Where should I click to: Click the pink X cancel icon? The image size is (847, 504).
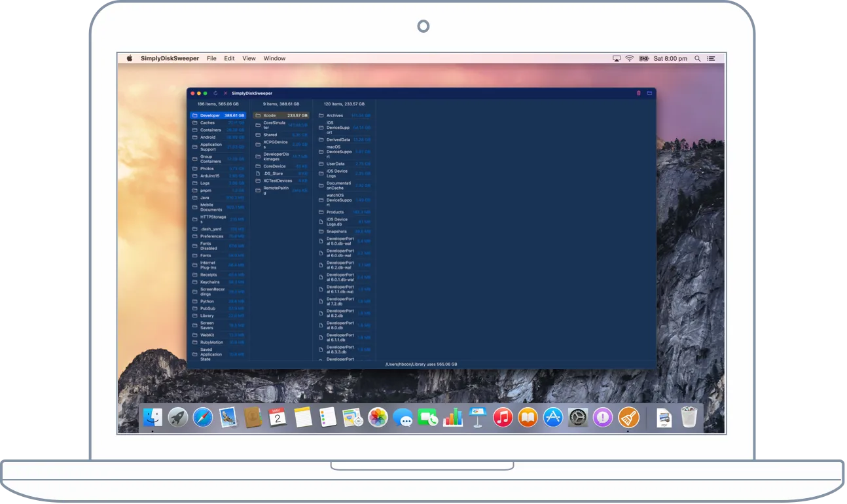(225, 93)
